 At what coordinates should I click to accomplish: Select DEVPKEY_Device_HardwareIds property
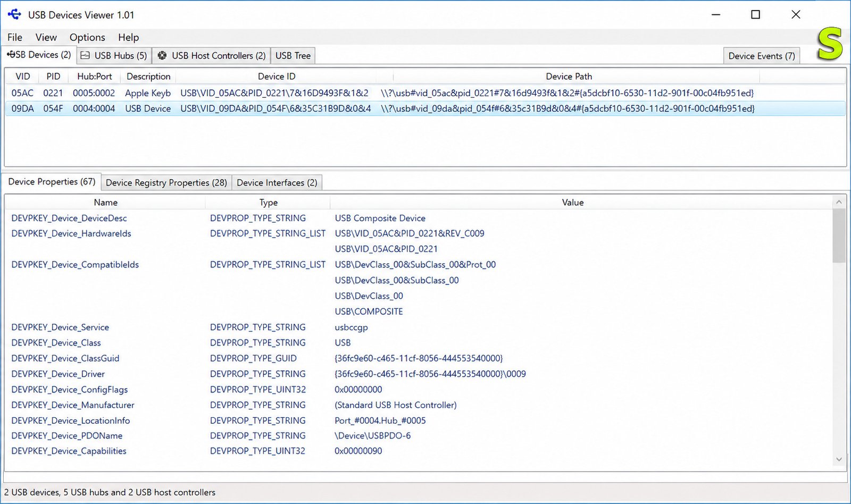click(x=71, y=233)
